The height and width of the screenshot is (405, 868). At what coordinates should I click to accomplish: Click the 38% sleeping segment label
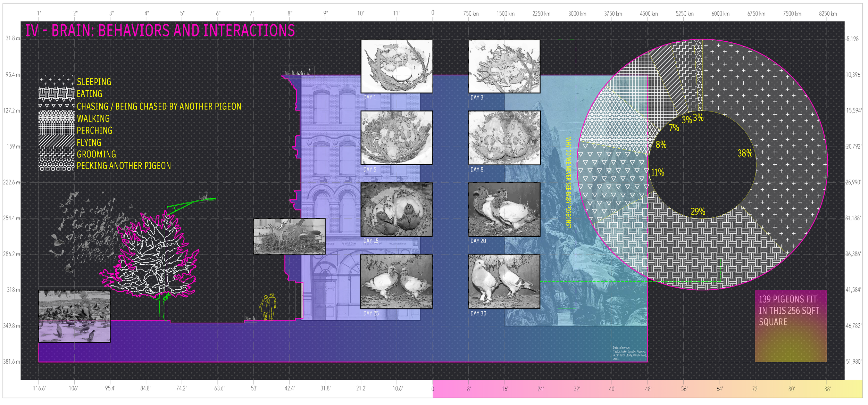[x=745, y=153]
